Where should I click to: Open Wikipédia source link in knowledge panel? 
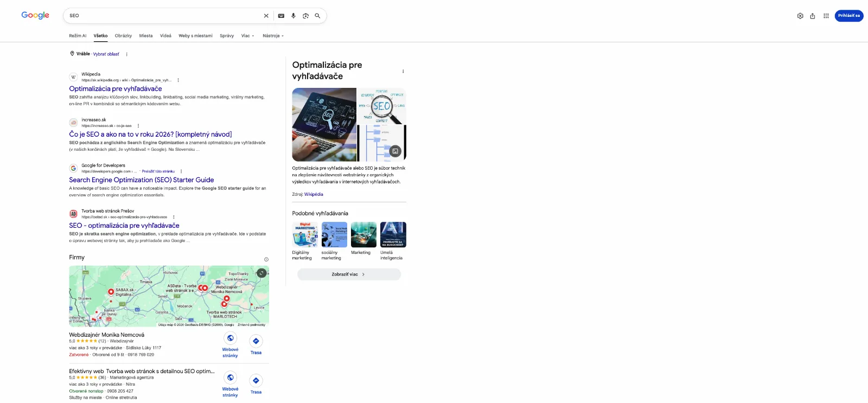(314, 194)
